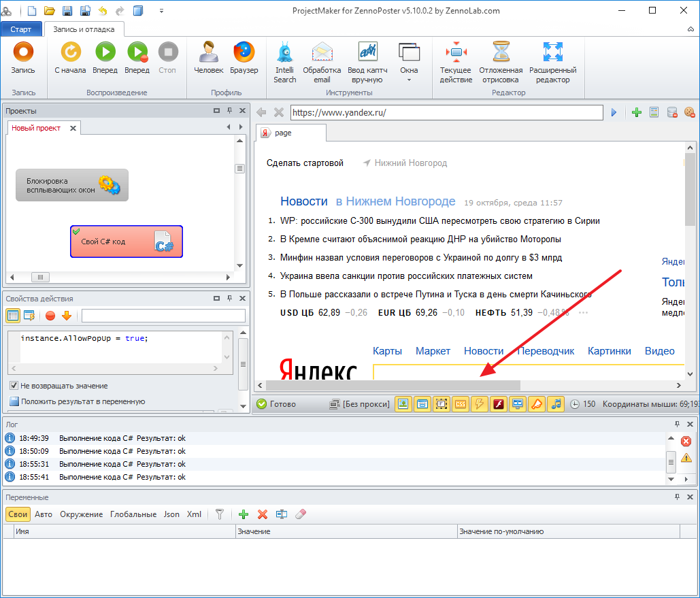Viewport: 700px width, 598px height.
Task: Click the URL address field
Action: coord(446,112)
